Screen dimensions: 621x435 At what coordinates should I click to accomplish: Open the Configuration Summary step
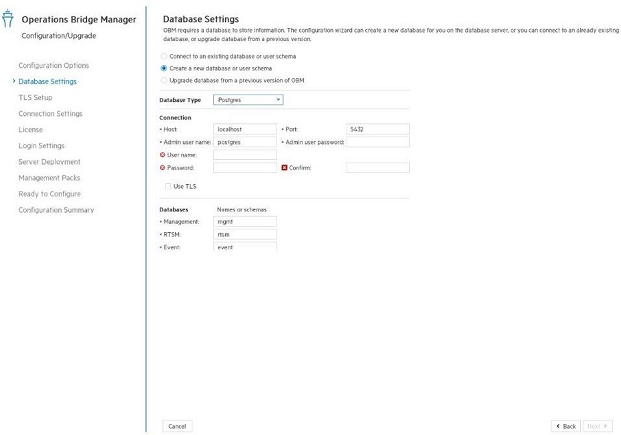pyautogui.click(x=56, y=210)
